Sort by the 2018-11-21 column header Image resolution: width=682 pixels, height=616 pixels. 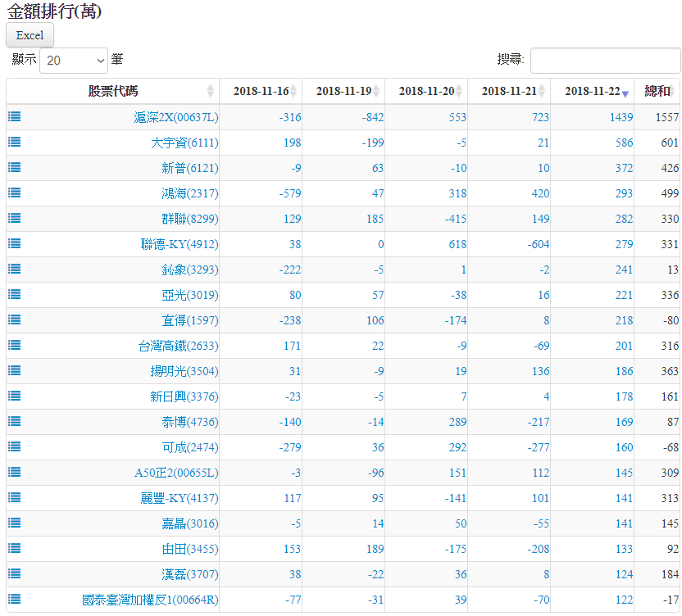pyautogui.click(x=508, y=91)
